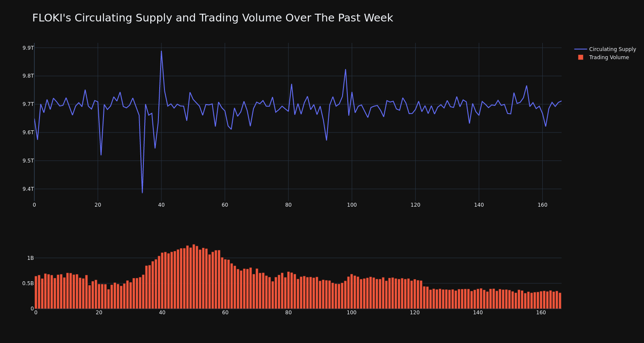Click the highest peak of the supply line

[x=161, y=51]
